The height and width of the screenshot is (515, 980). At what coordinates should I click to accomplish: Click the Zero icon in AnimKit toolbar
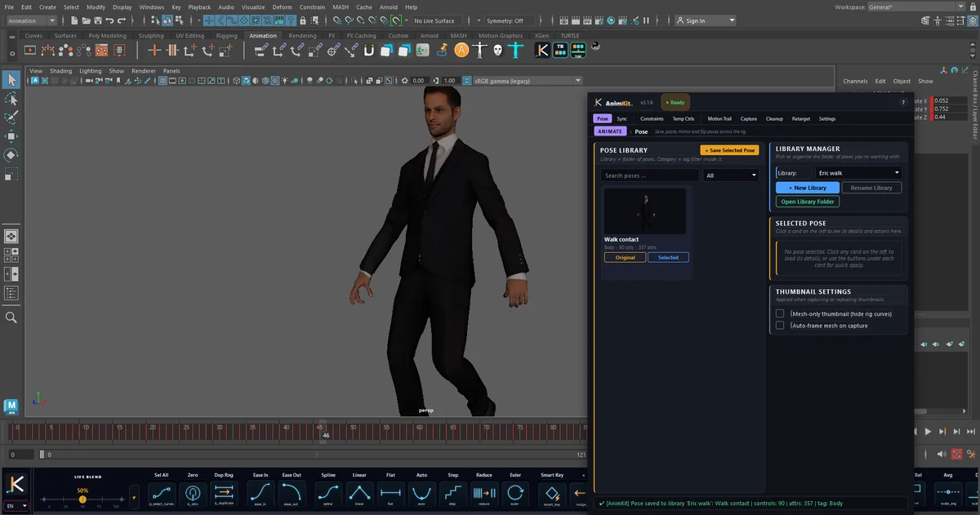193,493
